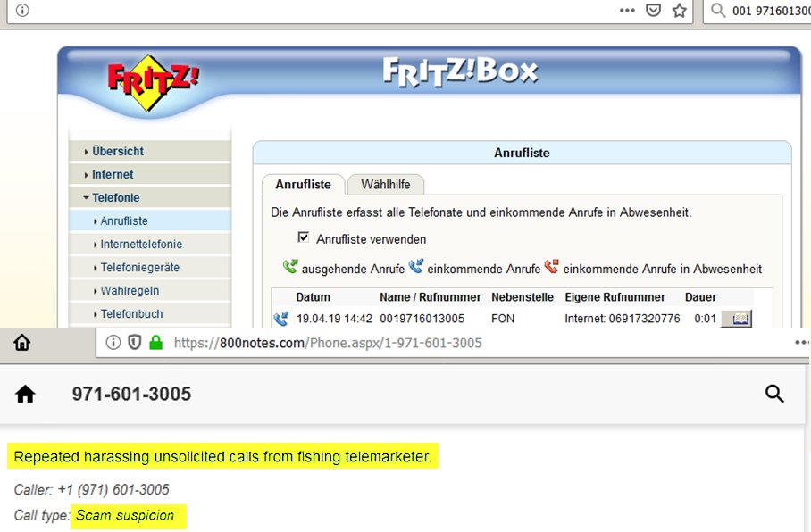Open the three-dot menu in 800notes address bar
Screen dimensions: 811x532
(802, 342)
